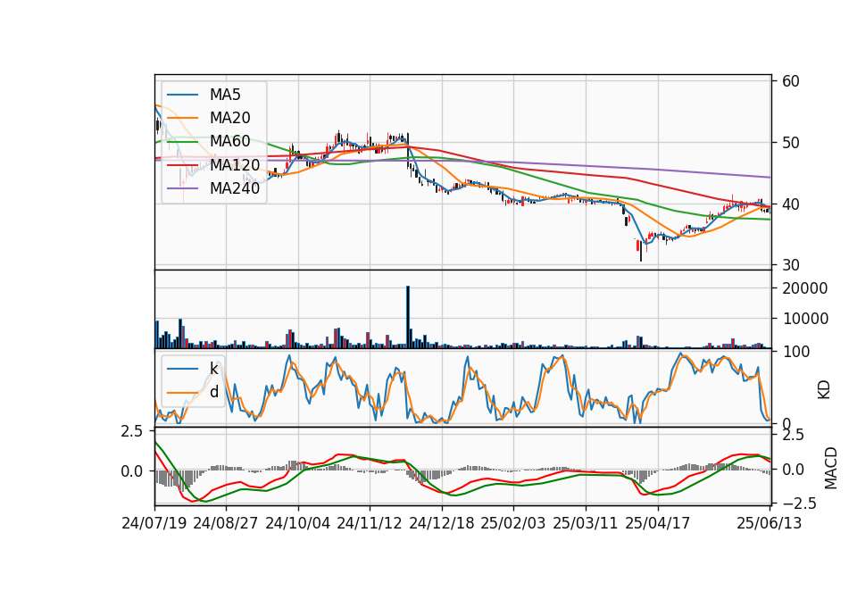The height and width of the screenshot is (616, 857).
Task: Click the 24/10/04 date axis label
Action: coord(298,523)
